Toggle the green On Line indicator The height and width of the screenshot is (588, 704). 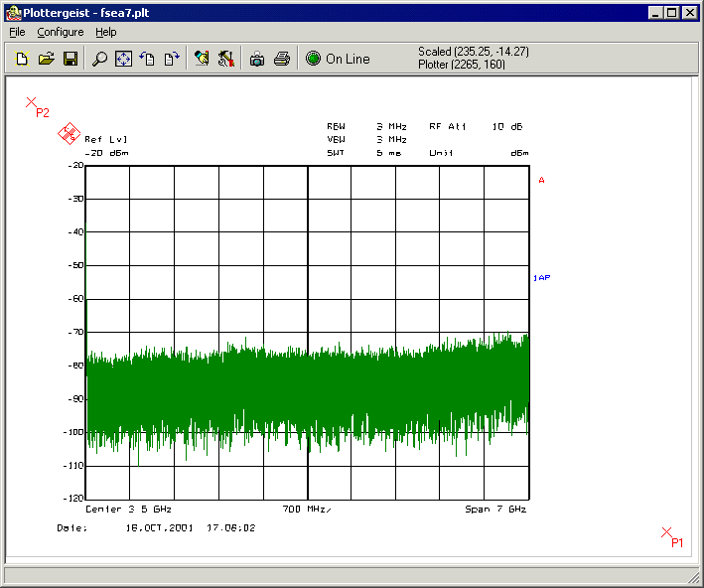tap(314, 60)
